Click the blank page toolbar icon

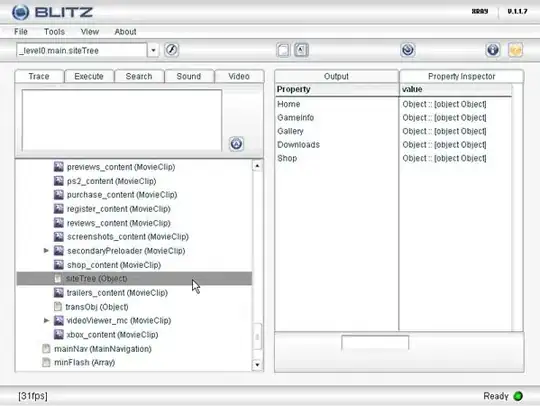tap(283, 50)
